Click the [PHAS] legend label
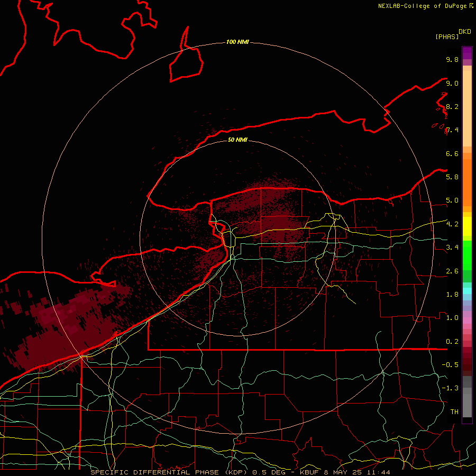Image resolution: width=476 pixels, height=476 pixels. (x=447, y=36)
